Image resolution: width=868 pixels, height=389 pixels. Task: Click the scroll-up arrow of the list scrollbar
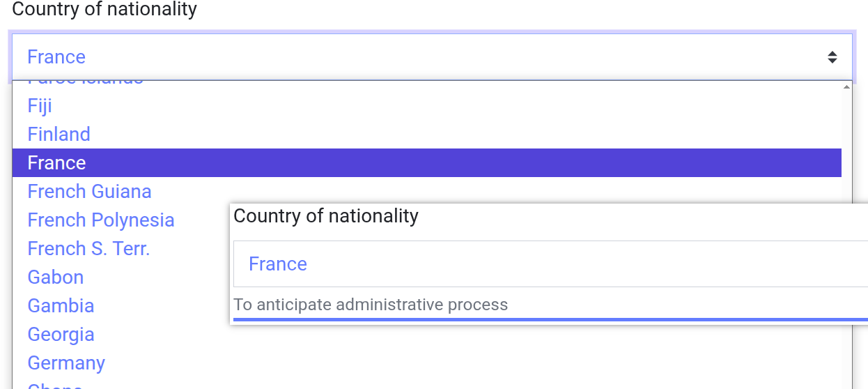[846, 87]
